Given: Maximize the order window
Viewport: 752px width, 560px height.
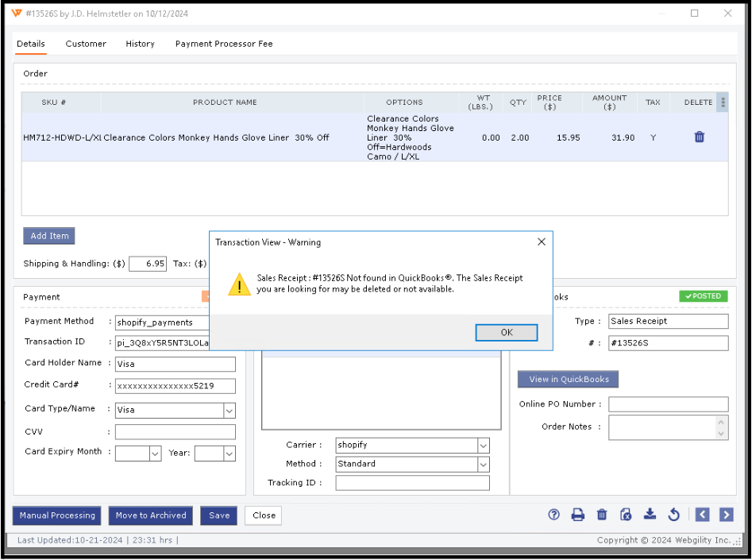Looking at the screenshot, I should 695,14.
